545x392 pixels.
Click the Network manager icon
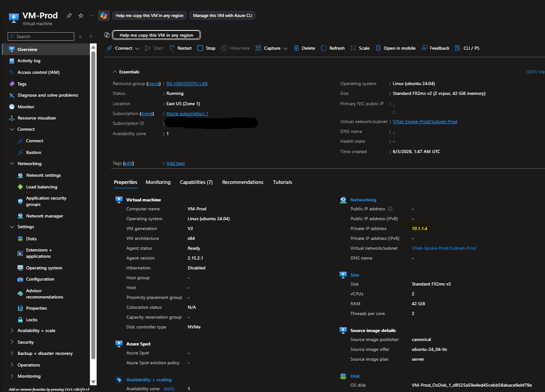(x=21, y=216)
